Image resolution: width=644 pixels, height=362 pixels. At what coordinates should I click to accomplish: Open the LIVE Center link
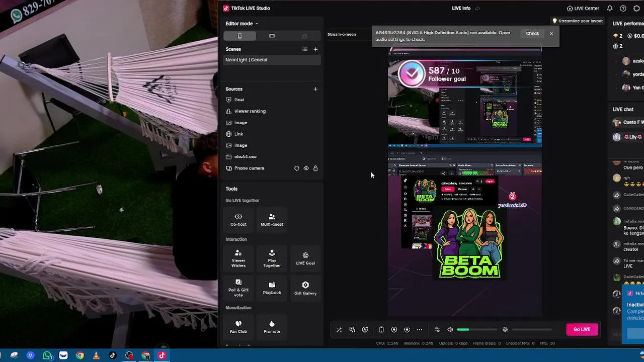pyautogui.click(x=583, y=9)
